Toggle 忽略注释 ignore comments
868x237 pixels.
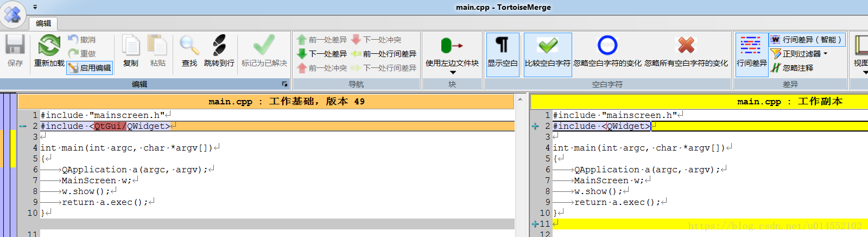click(792, 67)
